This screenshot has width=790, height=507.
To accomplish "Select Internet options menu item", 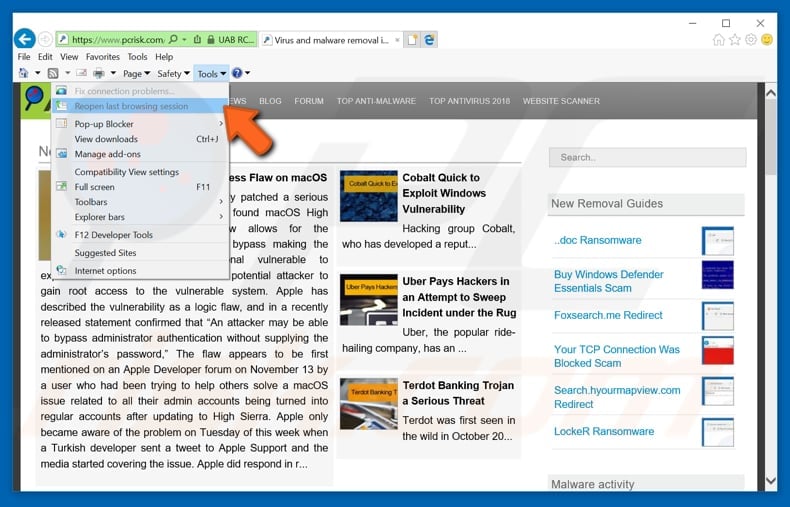I will [x=140, y=270].
